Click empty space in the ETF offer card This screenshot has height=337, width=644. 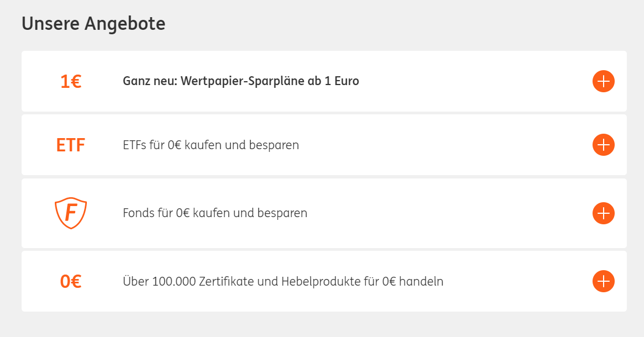(443, 145)
